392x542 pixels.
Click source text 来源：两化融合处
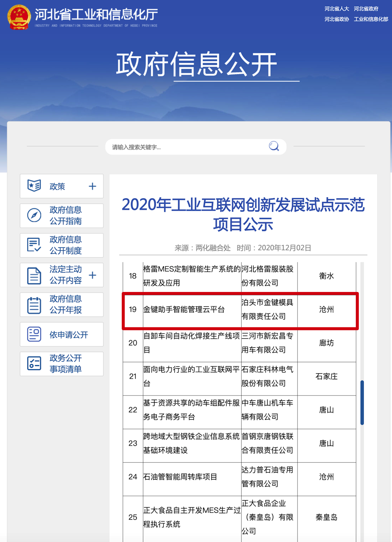202,248
